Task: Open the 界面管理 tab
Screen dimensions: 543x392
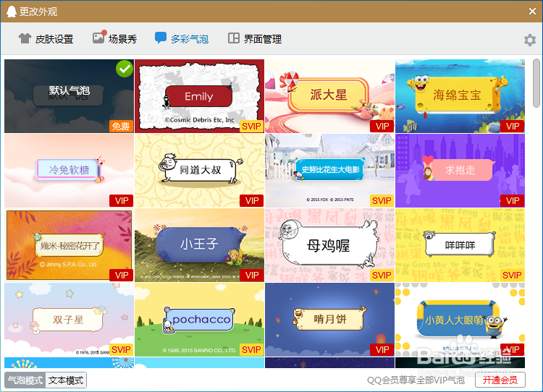Action: coord(255,39)
